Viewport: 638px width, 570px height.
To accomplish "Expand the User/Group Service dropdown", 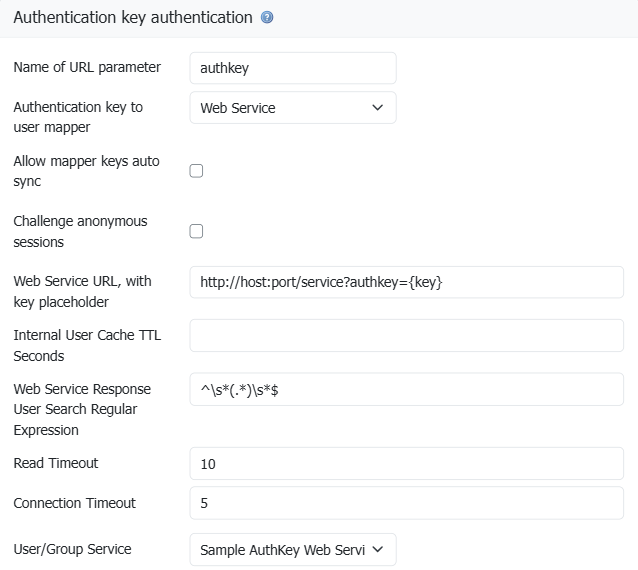I will pos(292,550).
